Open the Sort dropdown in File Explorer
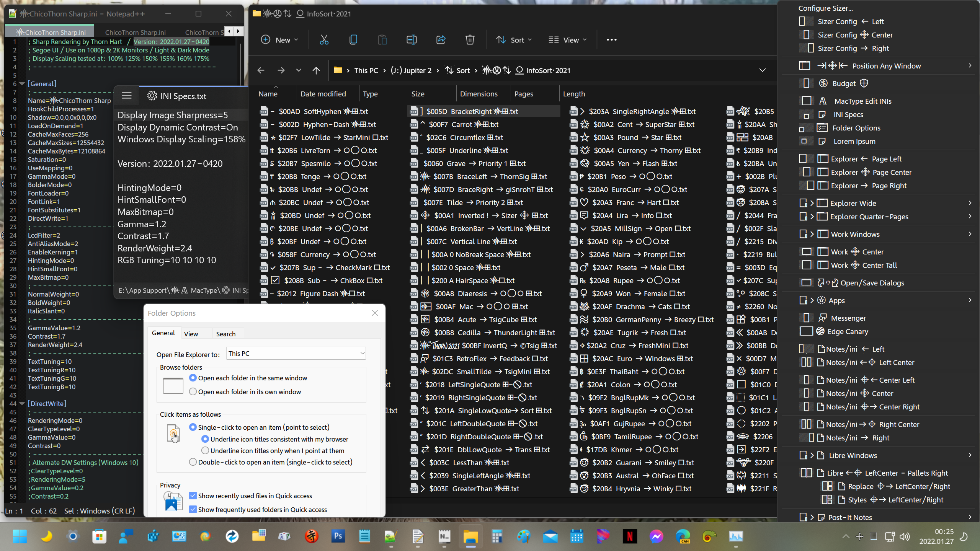The image size is (980, 551). click(x=514, y=39)
